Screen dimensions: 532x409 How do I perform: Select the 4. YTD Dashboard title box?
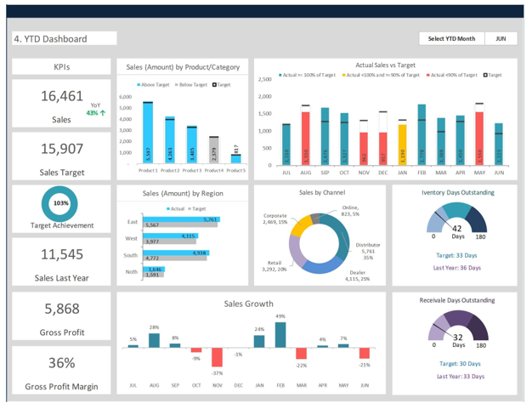(65, 39)
